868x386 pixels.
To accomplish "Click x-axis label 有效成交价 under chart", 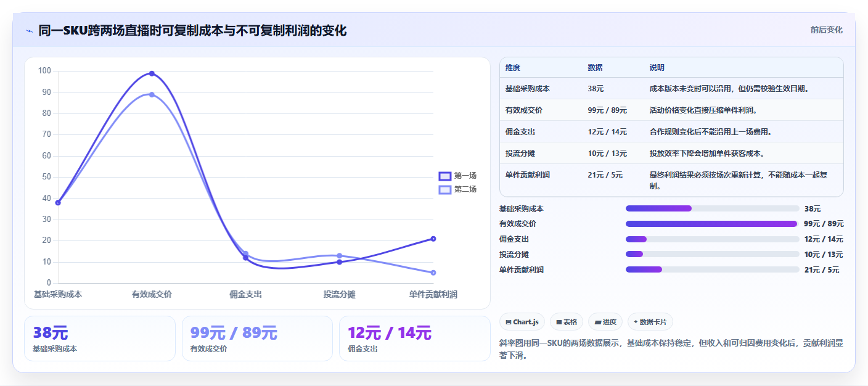I will coord(152,295).
